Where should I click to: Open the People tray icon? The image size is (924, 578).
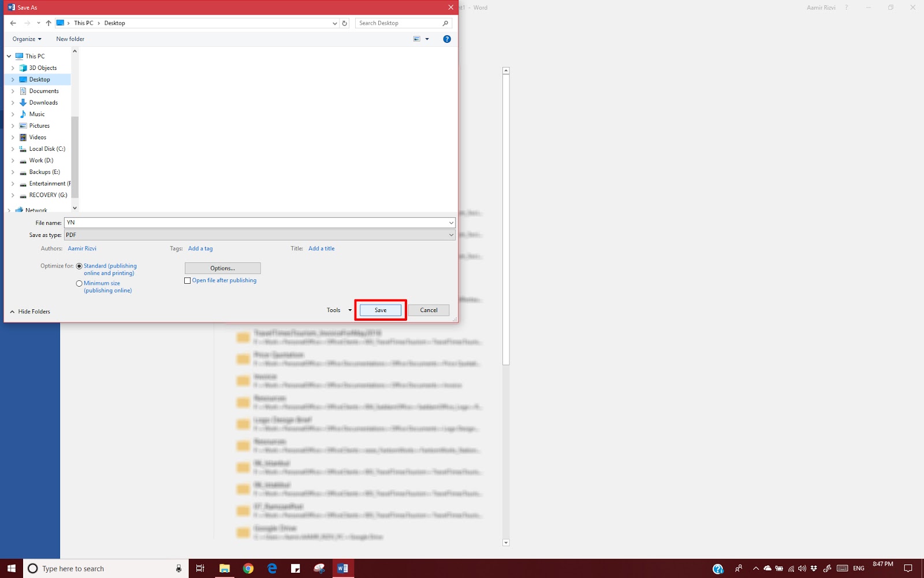739,569
